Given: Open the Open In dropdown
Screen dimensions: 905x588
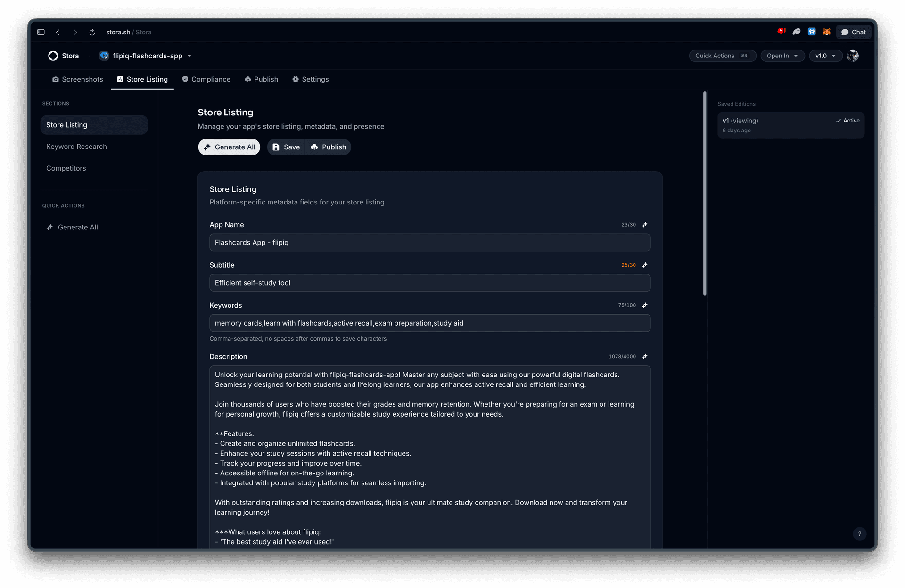Looking at the screenshot, I should coord(782,56).
